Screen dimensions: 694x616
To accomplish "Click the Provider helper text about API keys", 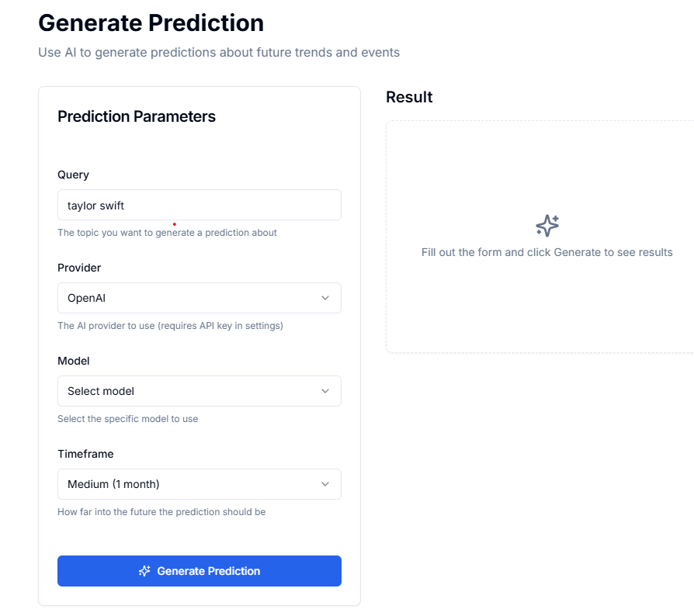I will coord(169,325).
